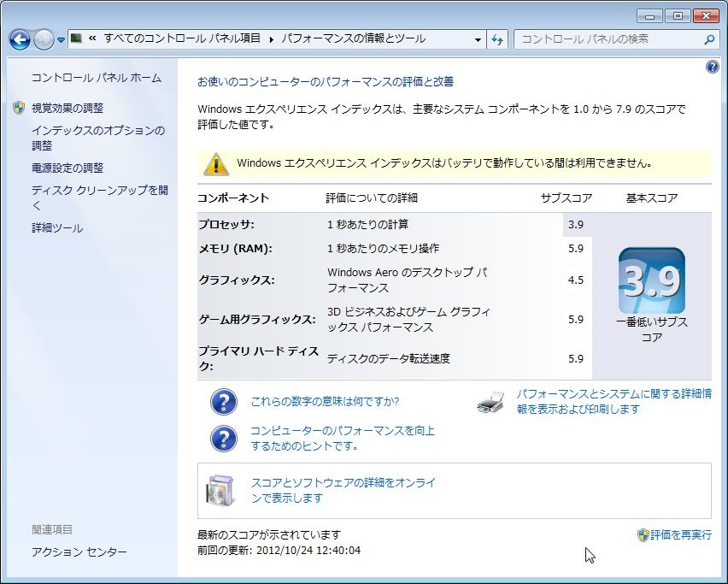This screenshot has height=584, width=728.
Task: Click the printer icon
Action: [x=491, y=402]
